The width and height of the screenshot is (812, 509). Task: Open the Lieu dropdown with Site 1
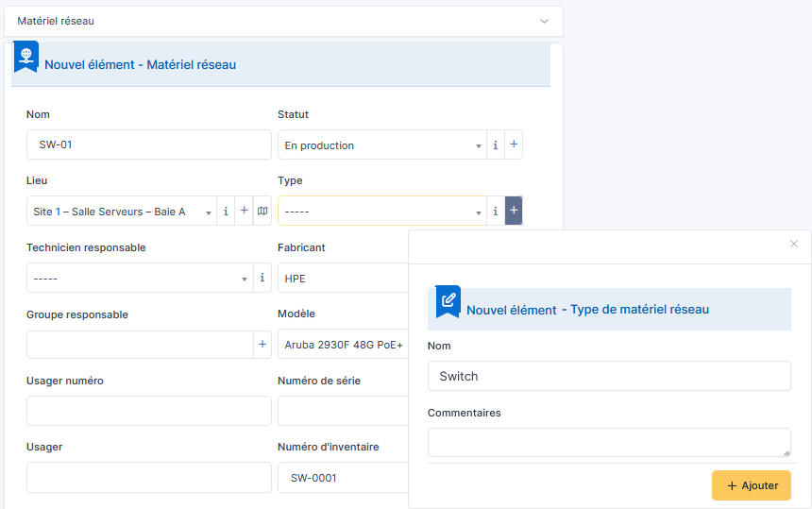pyautogui.click(x=122, y=212)
